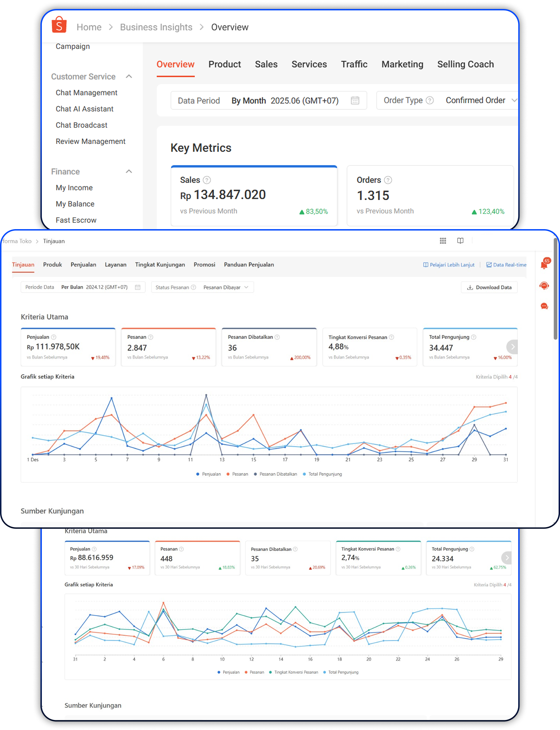
Task: Open the Pesanan Dibayar status dropdown
Action: [x=226, y=287]
